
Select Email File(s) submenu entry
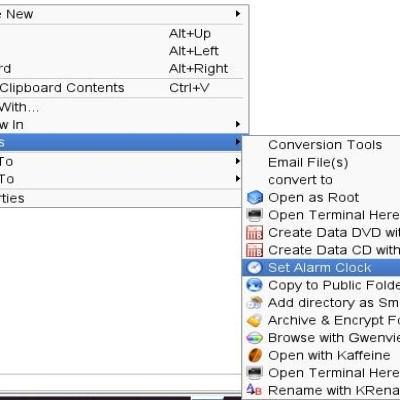click(308, 162)
